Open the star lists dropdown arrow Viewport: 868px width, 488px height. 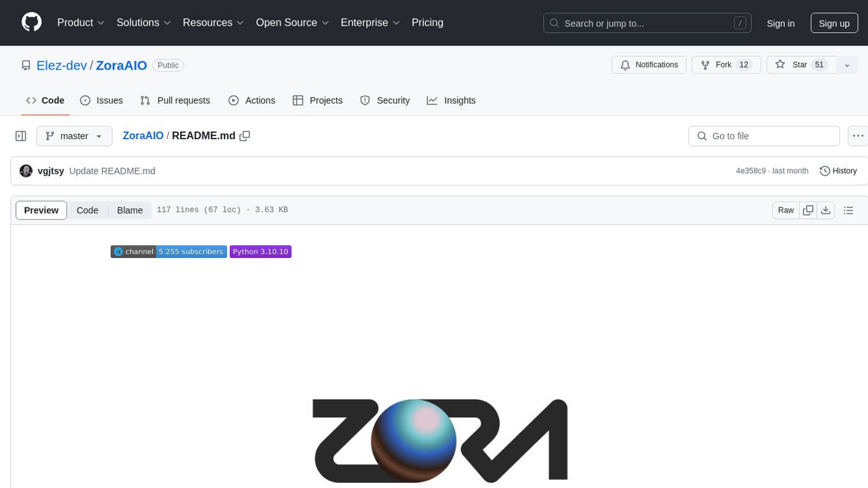(847, 65)
